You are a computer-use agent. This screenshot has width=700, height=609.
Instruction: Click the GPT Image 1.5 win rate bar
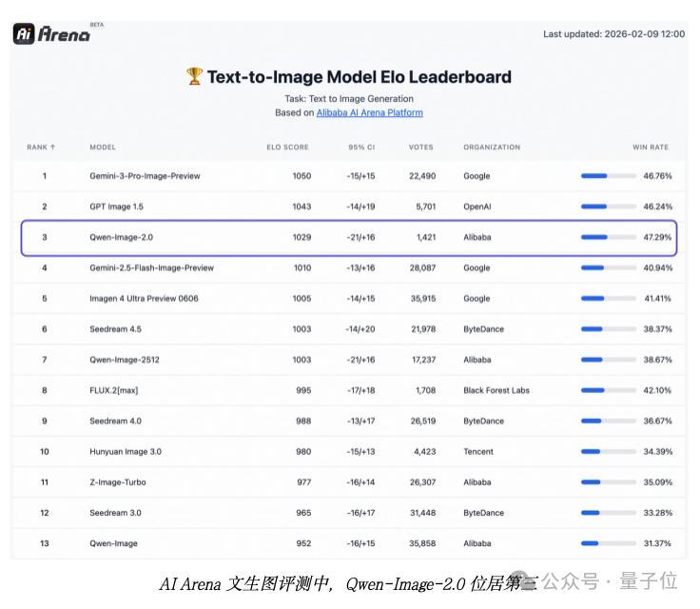click(607, 206)
